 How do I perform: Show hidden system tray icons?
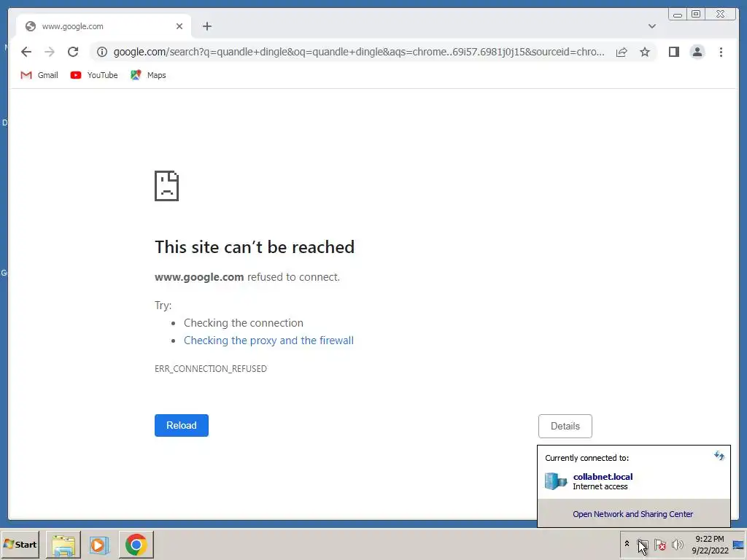point(627,544)
